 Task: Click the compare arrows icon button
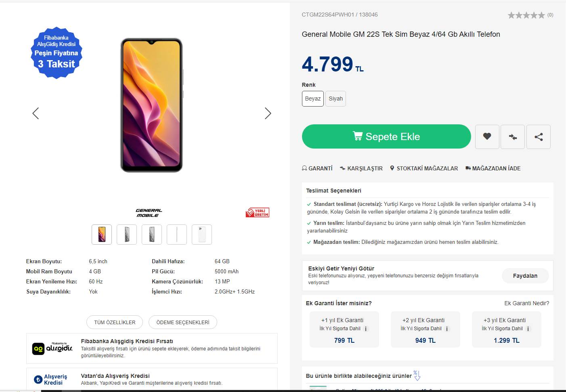coord(513,137)
